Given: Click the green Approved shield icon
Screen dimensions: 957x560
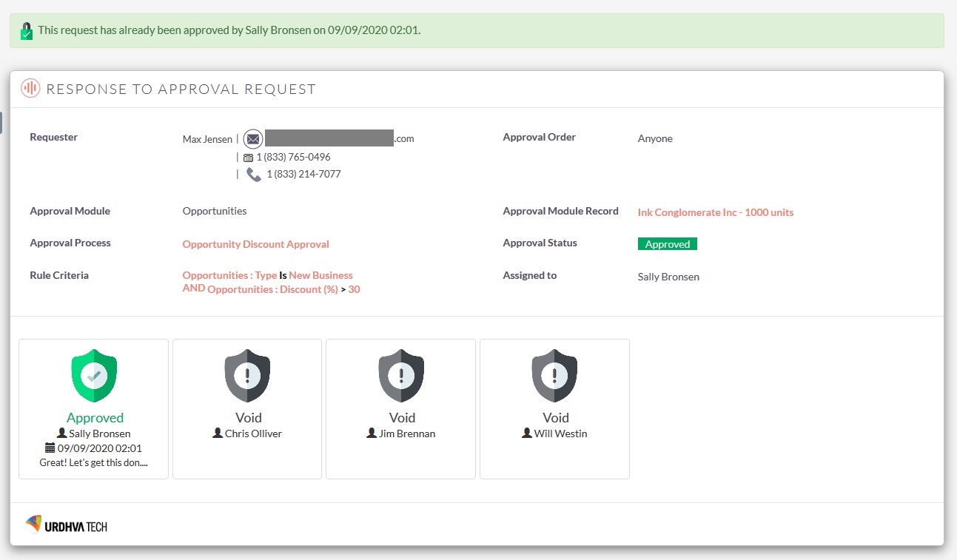Looking at the screenshot, I should point(94,376).
